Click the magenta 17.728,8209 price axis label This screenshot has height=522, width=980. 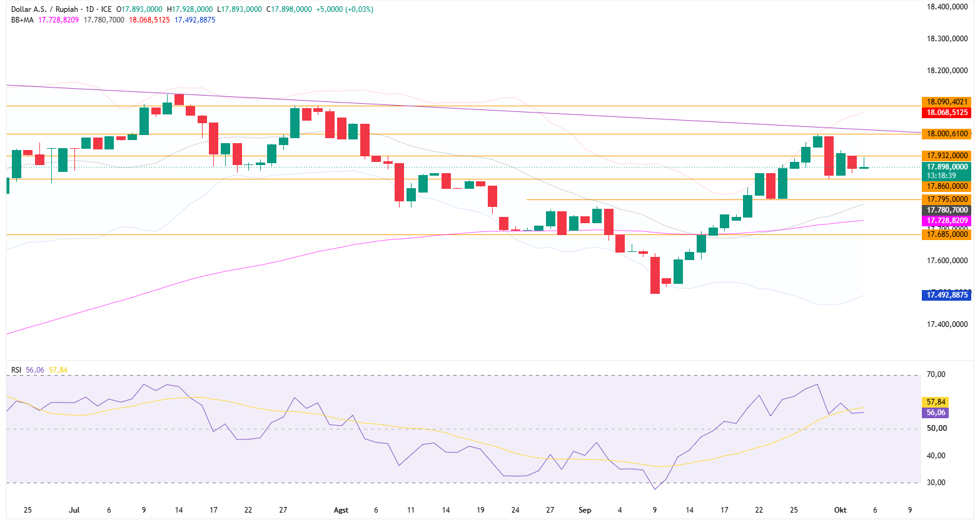(947, 221)
